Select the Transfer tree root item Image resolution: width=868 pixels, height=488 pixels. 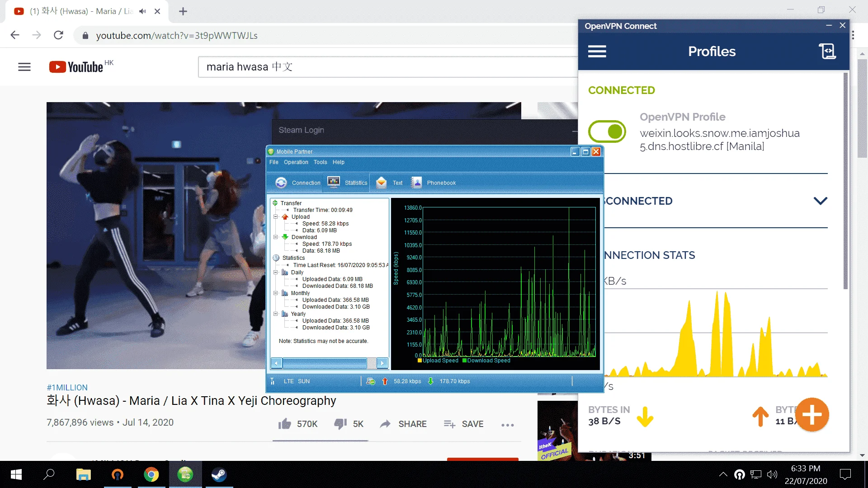[291, 203]
